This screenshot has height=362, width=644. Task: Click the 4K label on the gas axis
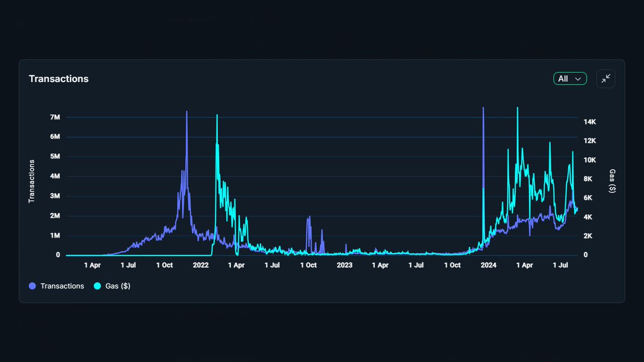[588, 217]
